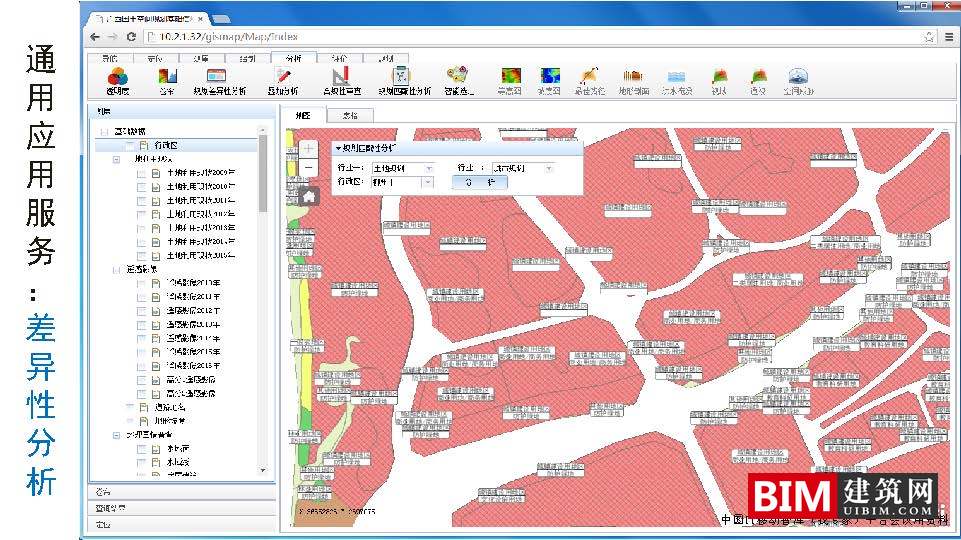The width and height of the screenshot is (961, 540).
Task: Collapse the land use planning tree group
Action: (x=116, y=159)
